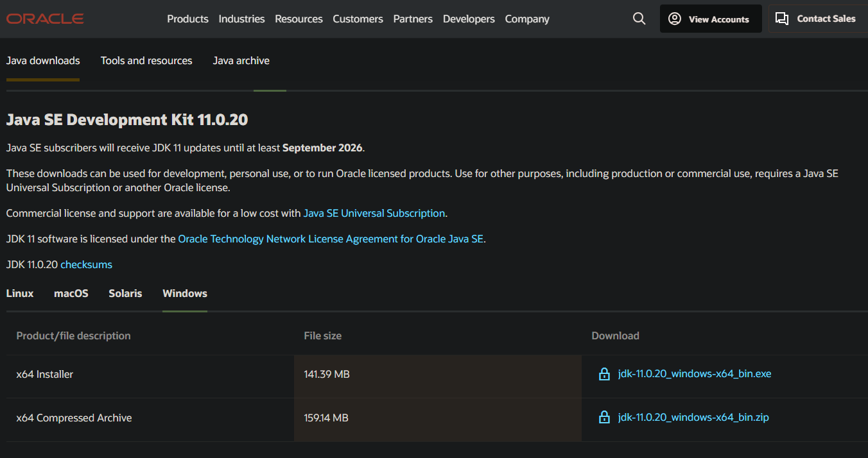Open the Company menu
Viewport: 868px width, 458px height.
[x=527, y=19]
